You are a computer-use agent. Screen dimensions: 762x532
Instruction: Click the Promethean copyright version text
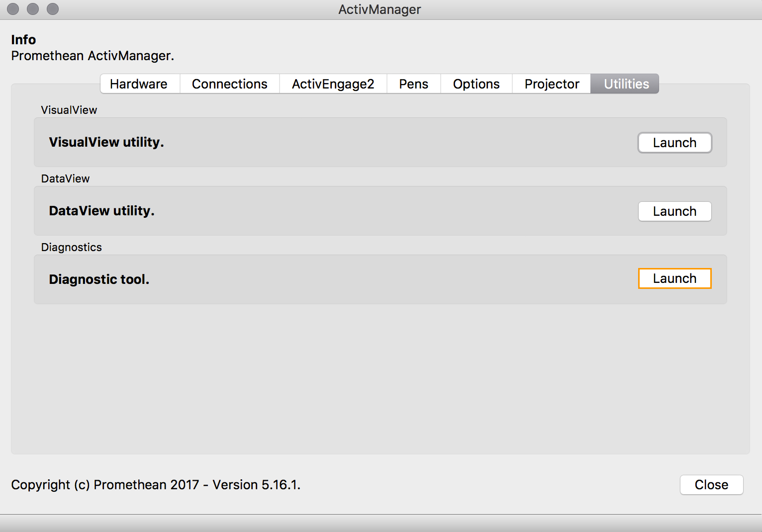pos(157,485)
